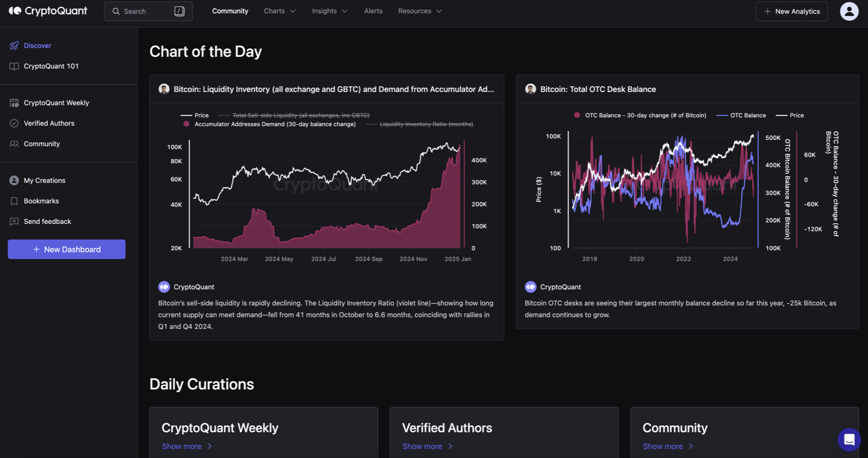Click the CryptoQuant 101 book icon
The image size is (868, 458).
tap(14, 66)
